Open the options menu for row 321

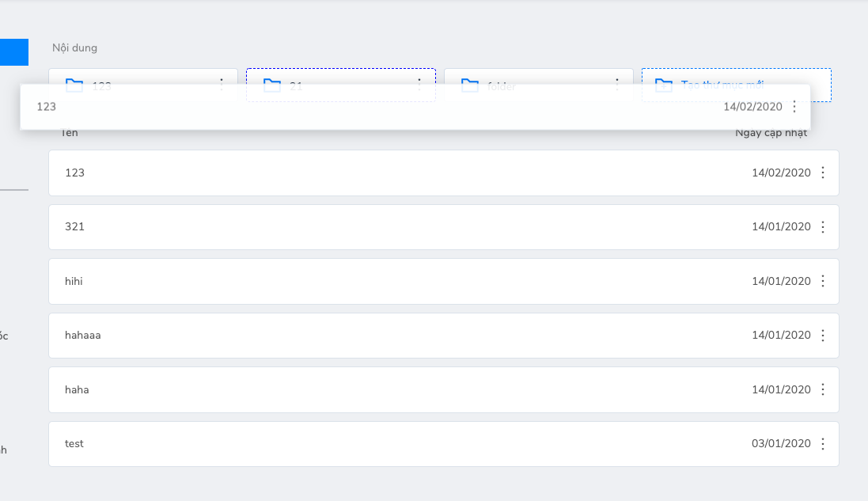(x=823, y=227)
